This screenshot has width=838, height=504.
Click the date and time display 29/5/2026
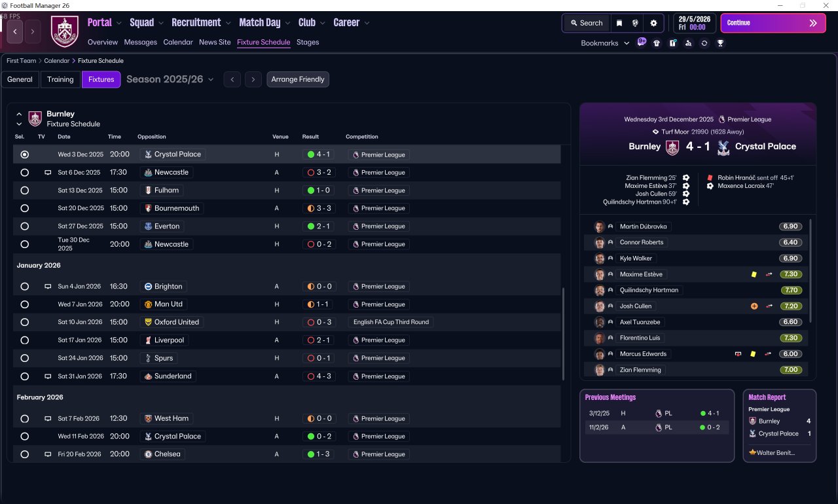(x=696, y=23)
